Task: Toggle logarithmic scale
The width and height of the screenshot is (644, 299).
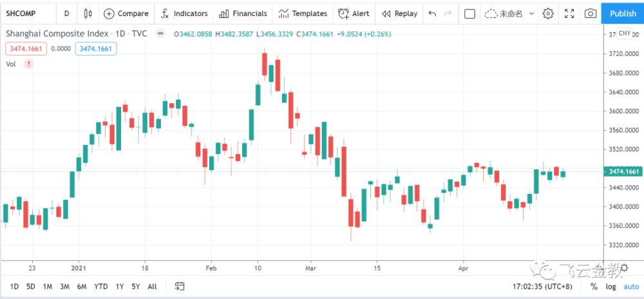Action: click(611, 286)
